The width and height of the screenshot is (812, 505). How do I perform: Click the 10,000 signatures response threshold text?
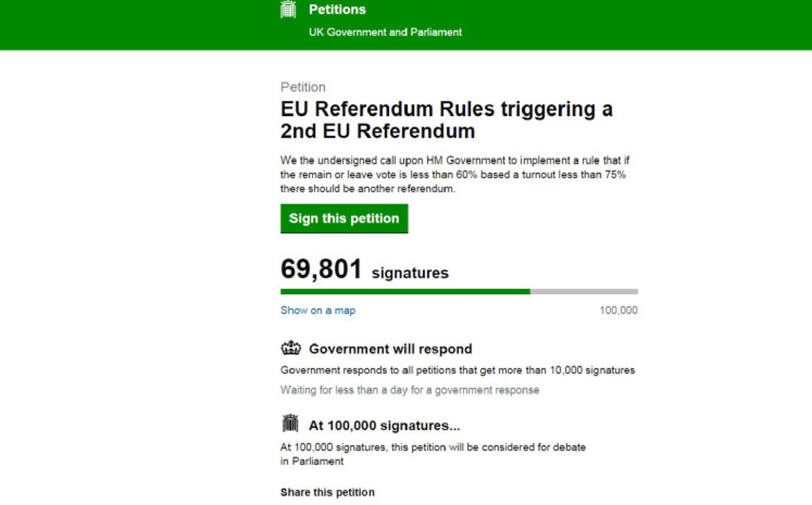[x=457, y=370]
